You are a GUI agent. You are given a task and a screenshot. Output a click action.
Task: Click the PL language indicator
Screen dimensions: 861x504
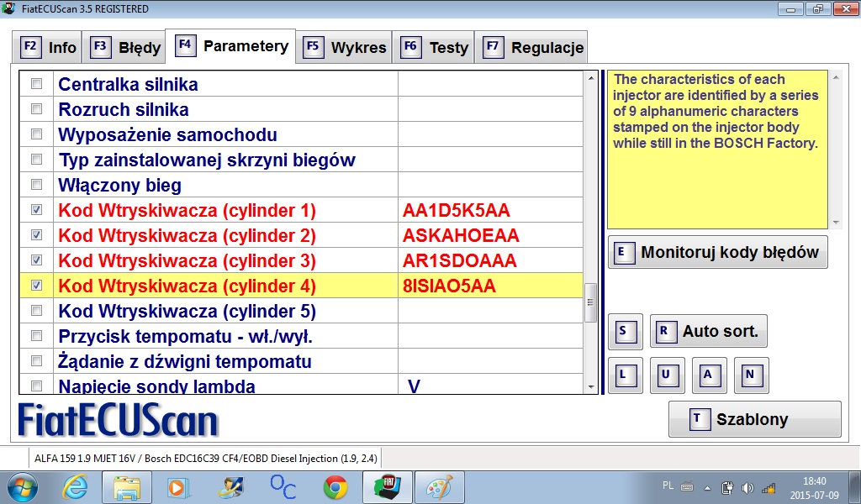[x=668, y=486]
